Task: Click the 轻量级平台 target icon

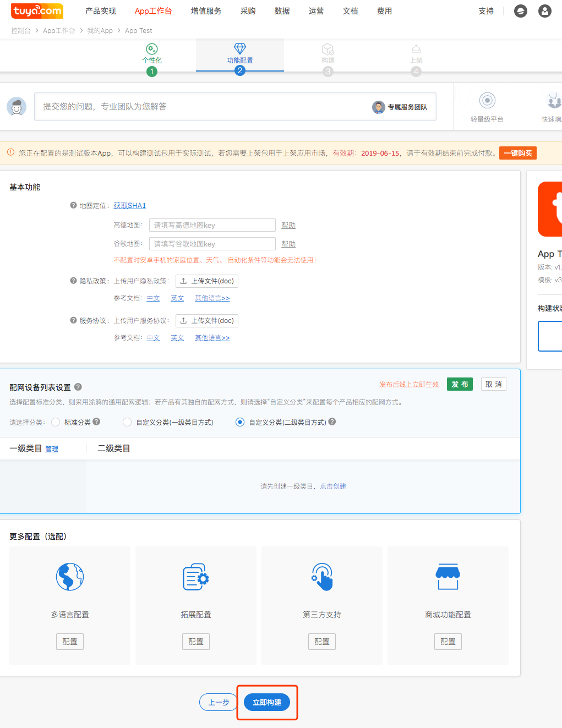Action: 487,100
